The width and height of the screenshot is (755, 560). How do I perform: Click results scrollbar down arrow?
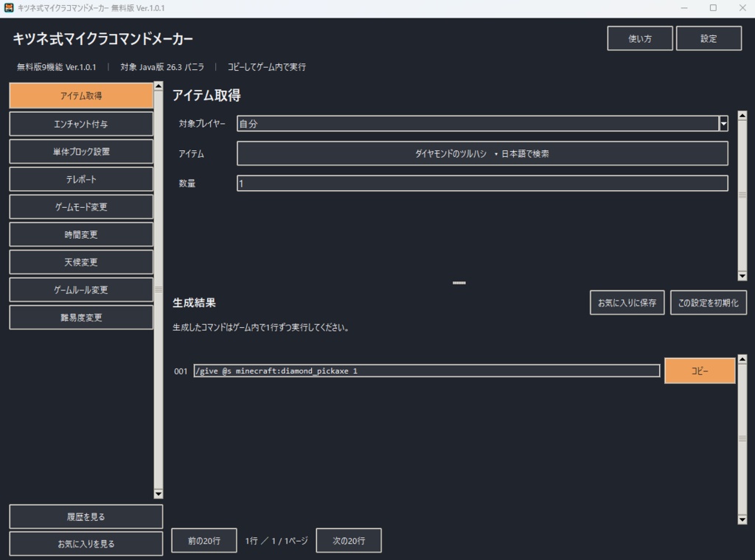[x=742, y=519]
